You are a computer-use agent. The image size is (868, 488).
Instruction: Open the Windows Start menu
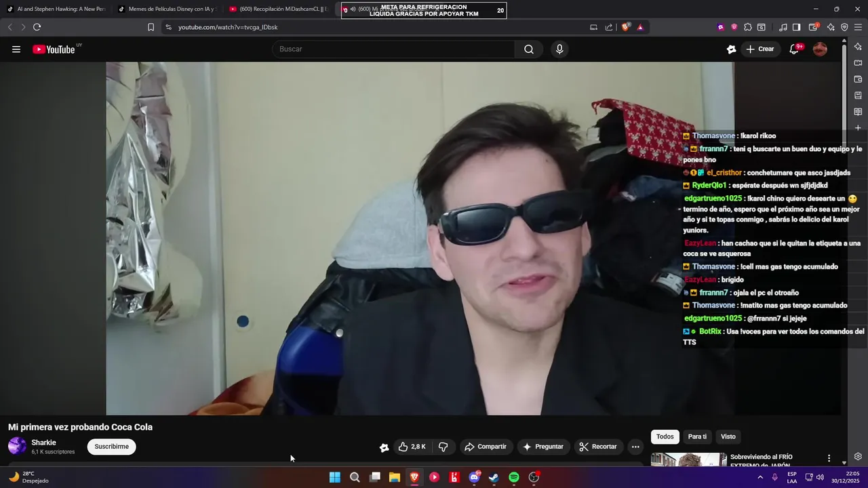[335, 477]
